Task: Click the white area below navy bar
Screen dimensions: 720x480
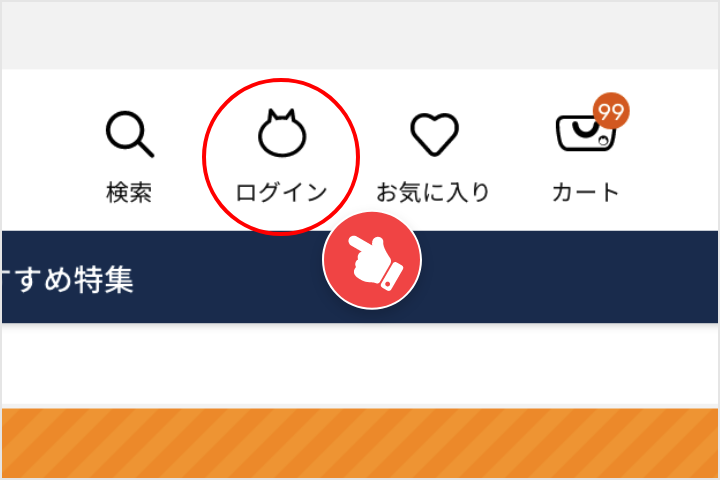Action: tap(360, 365)
